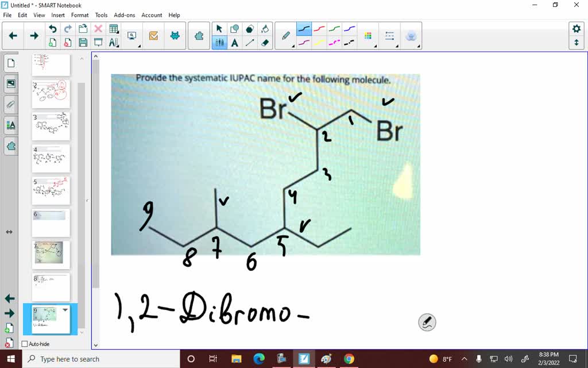Viewport: 588px width, 368px height.
Task: Select the Text tool
Action: pyautogui.click(x=235, y=41)
